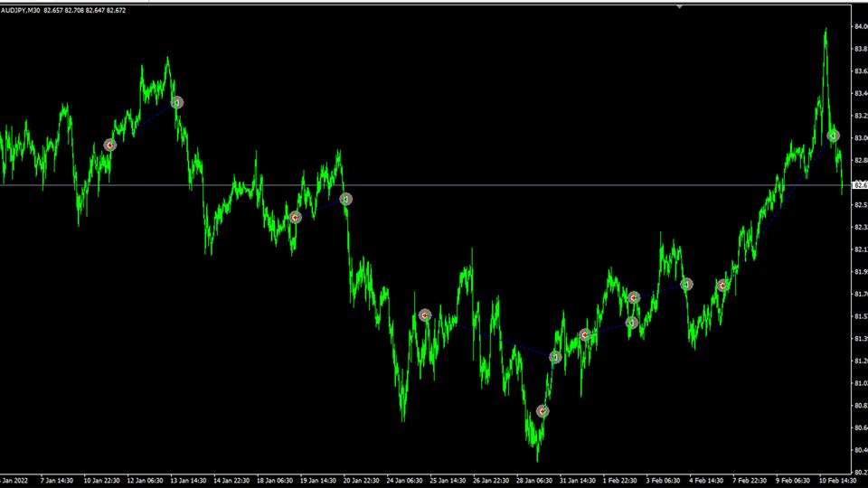Viewport: 868px width, 488px height.
Task: Select the red trade-open marker near 18 Jan 06:30
Action: coord(295,218)
